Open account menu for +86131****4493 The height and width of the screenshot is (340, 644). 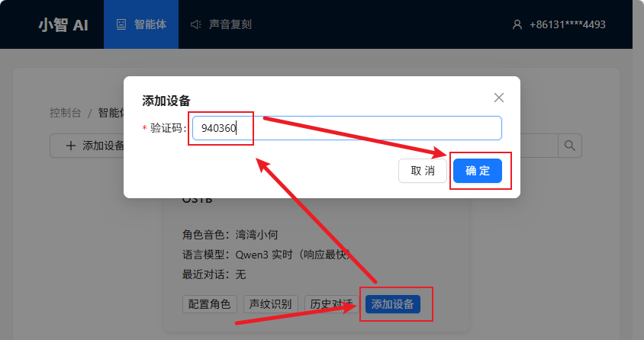(567, 24)
